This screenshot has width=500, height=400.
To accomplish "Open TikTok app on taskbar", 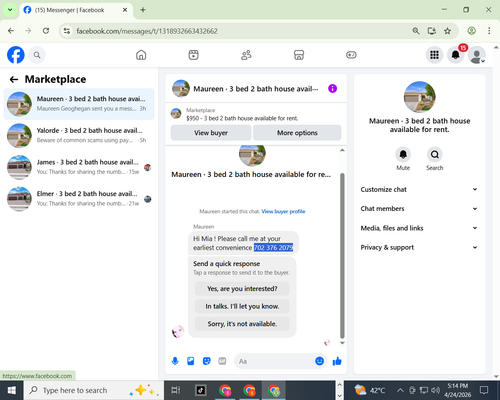I will (x=201, y=390).
